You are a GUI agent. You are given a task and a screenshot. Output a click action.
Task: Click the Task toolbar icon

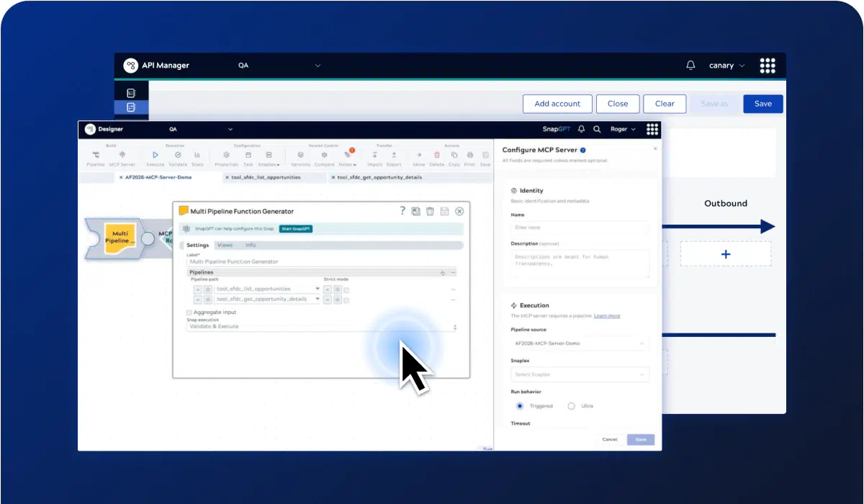pyautogui.click(x=248, y=155)
